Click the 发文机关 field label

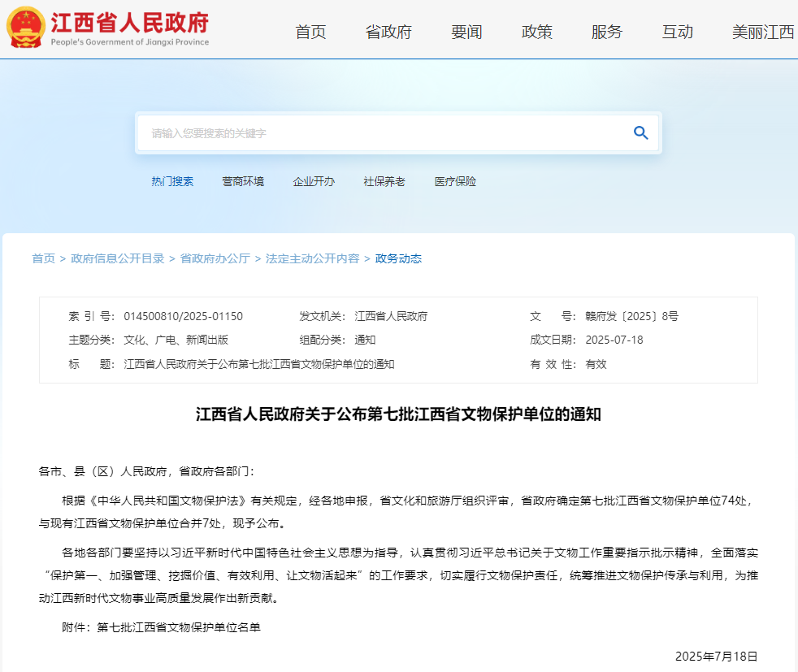click(322, 316)
